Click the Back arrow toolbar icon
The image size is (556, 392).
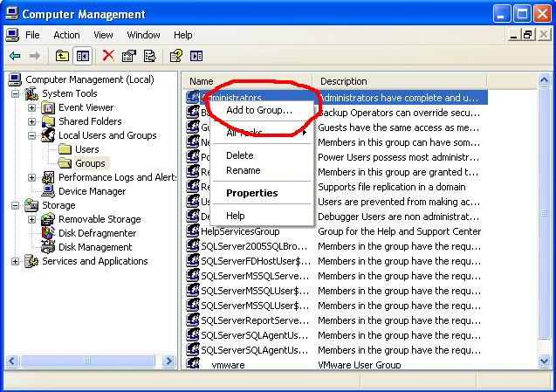click(15, 56)
